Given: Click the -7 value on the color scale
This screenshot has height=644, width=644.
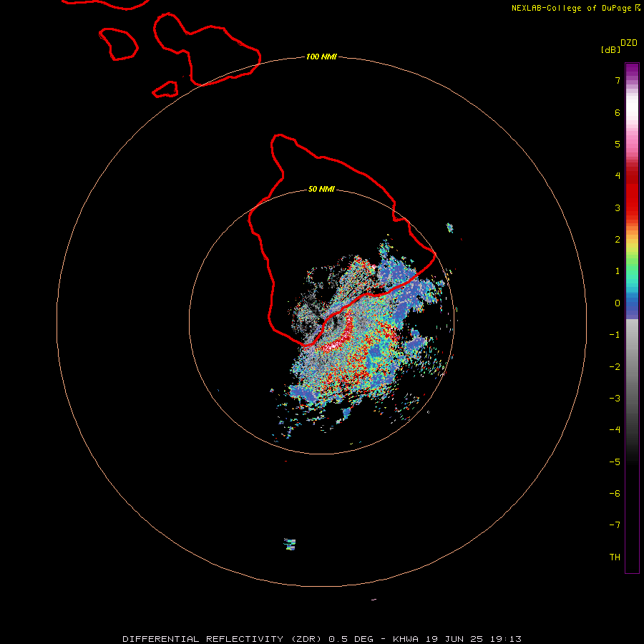Looking at the screenshot, I should (x=615, y=525).
